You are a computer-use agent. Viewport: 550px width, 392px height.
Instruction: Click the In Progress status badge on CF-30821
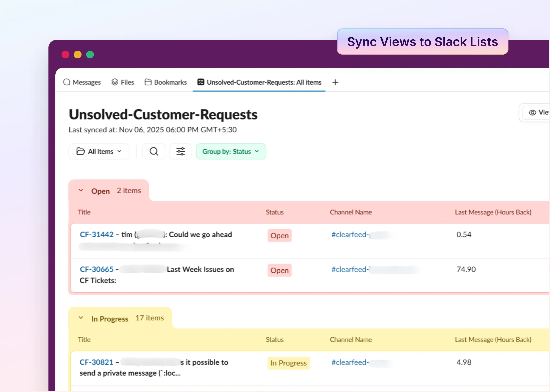point(289,363)
